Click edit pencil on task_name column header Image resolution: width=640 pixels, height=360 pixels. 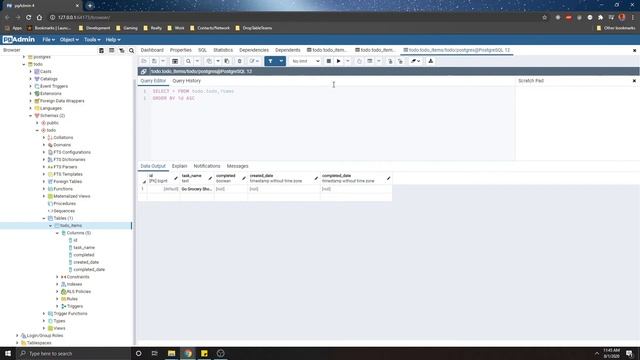point(210,178)
